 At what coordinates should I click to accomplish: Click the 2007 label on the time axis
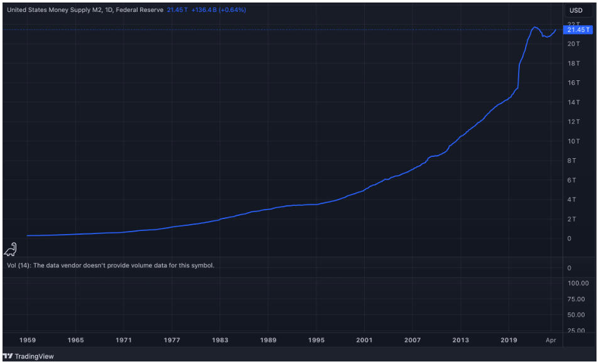tap(413, 340)
